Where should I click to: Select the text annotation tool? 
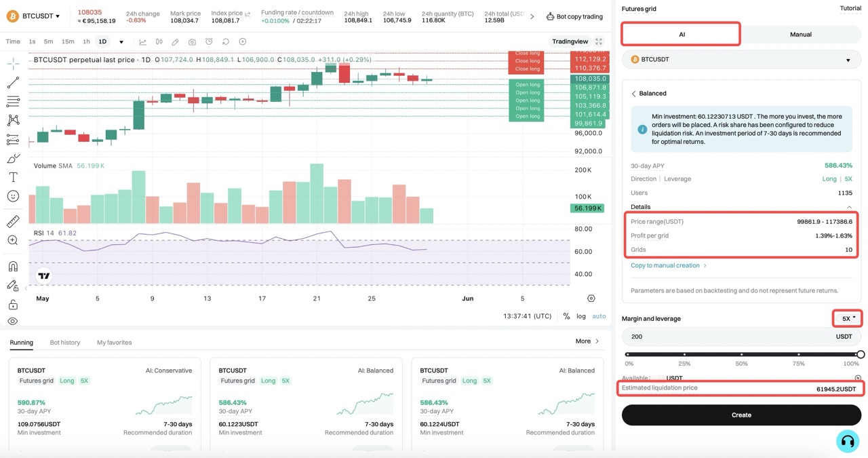(13, 177)
